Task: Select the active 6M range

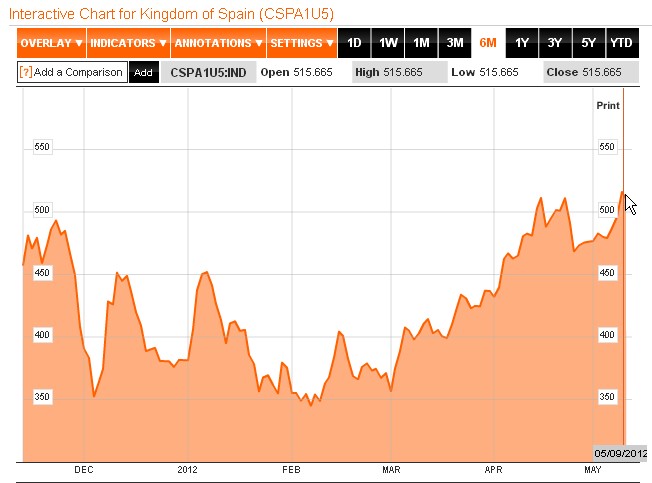Action: point(488,43)
